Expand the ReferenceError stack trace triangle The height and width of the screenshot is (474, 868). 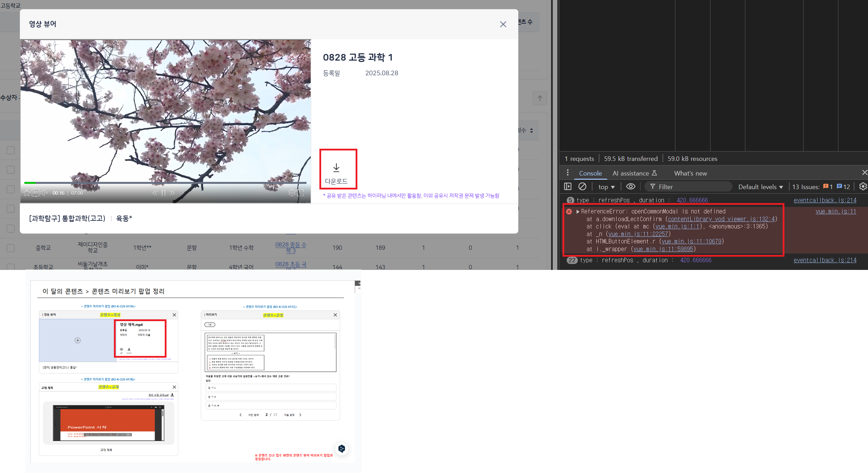tap(578, 211)
